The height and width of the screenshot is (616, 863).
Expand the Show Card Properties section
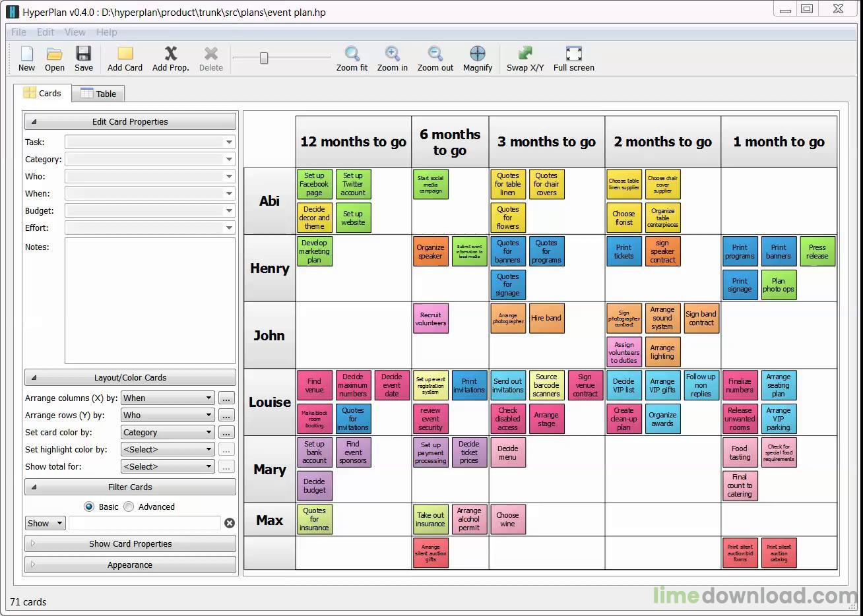130,543
